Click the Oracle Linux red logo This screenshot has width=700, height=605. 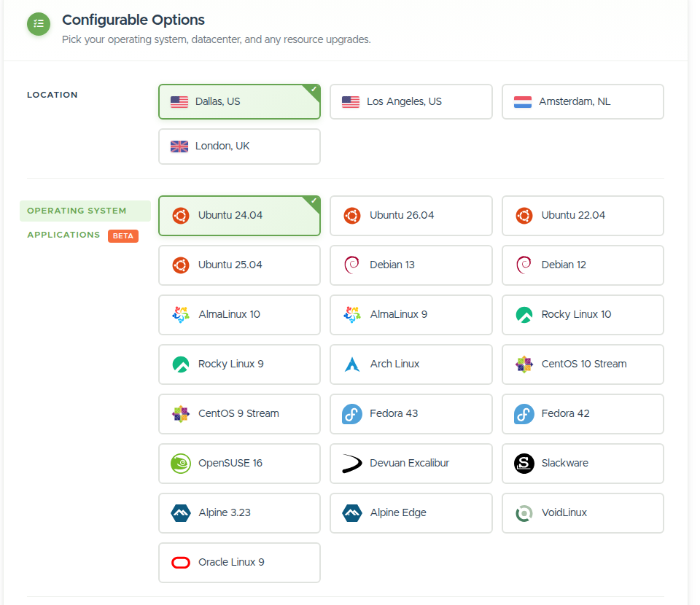[180, 563]
